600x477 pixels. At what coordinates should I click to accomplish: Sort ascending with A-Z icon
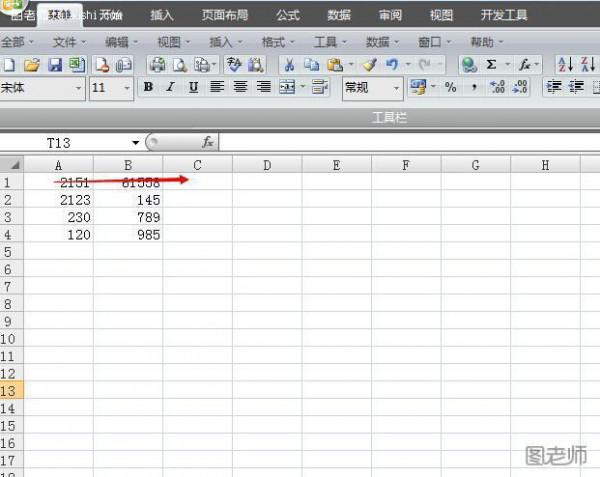(x=564, y=65)
